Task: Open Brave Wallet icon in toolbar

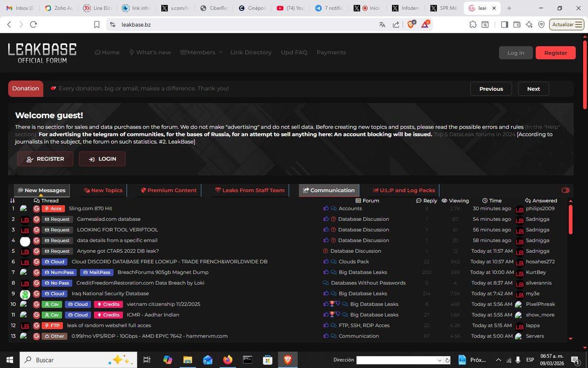Action: 517,25
